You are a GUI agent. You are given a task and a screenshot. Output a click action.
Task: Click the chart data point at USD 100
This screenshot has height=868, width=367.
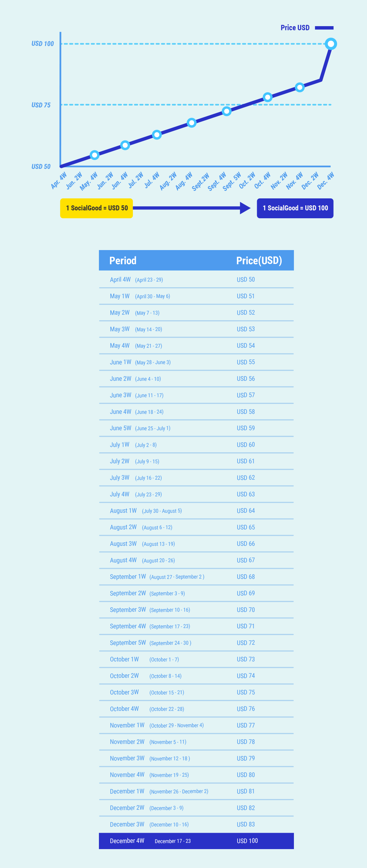pyautogui.click(x=330, y=44)
